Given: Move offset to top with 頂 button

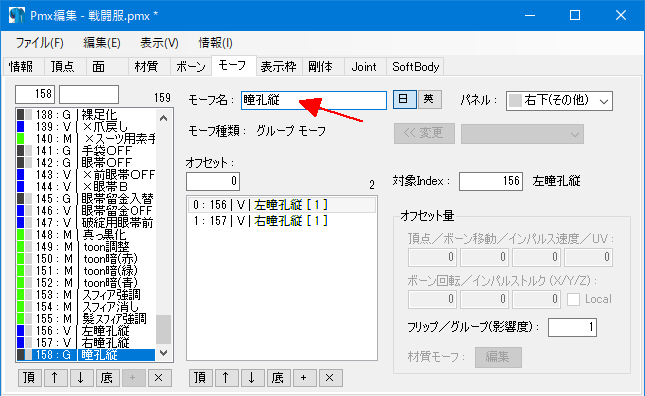Looking at the screenshot, I should 200,377.
